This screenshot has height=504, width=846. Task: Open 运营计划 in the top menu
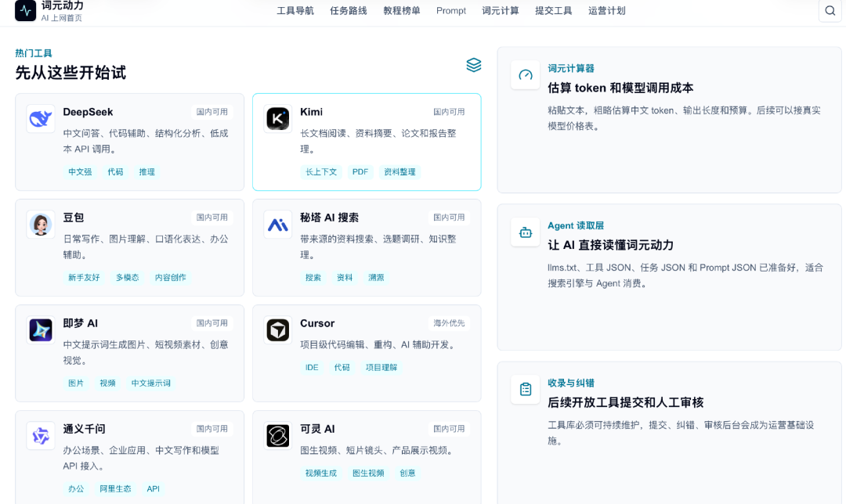tap(607, 11)
